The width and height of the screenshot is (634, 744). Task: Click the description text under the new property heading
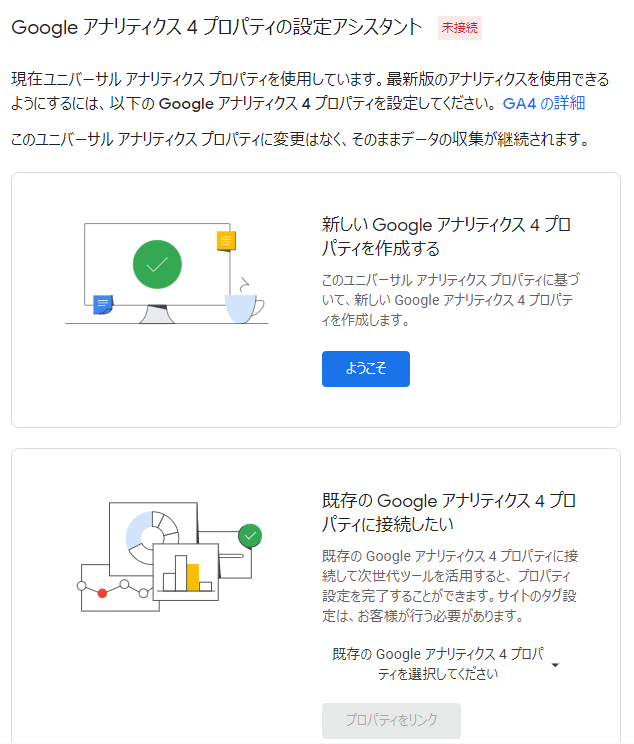(x=451, y=300)
